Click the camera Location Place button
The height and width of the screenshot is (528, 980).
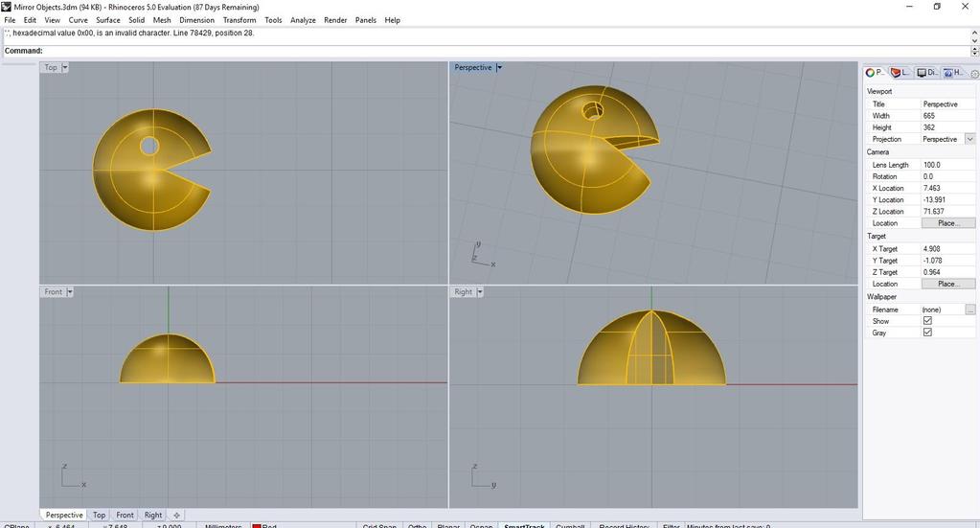[x=947, y=223]
